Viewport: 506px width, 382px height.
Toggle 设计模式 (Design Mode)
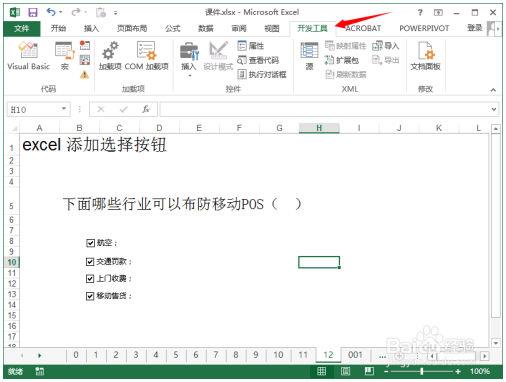(218, 56)
